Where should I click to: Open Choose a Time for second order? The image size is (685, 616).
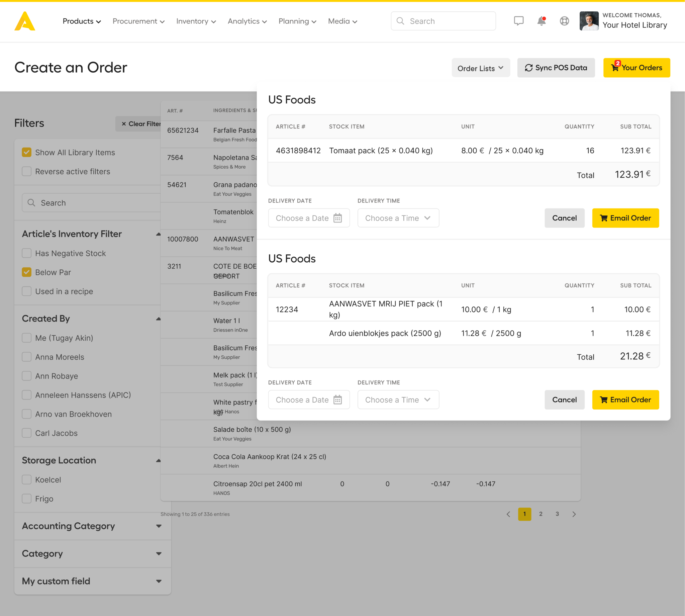(x=398, y=400)
